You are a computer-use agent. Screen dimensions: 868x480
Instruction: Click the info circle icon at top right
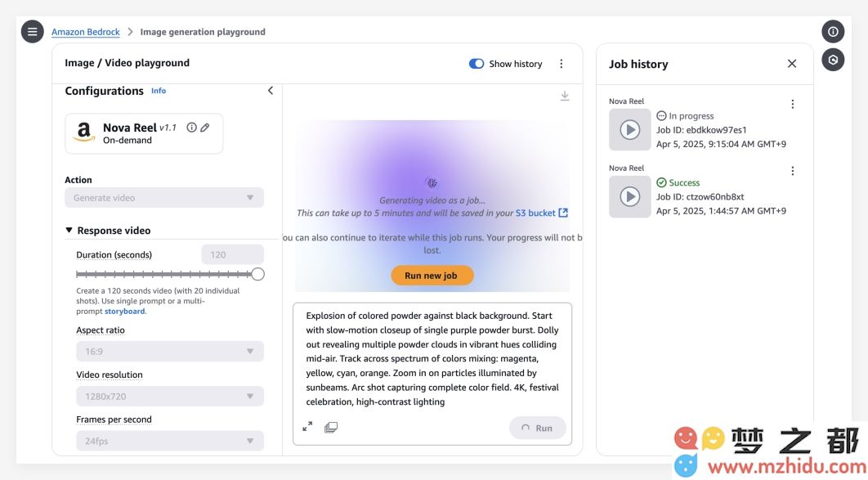833,32
